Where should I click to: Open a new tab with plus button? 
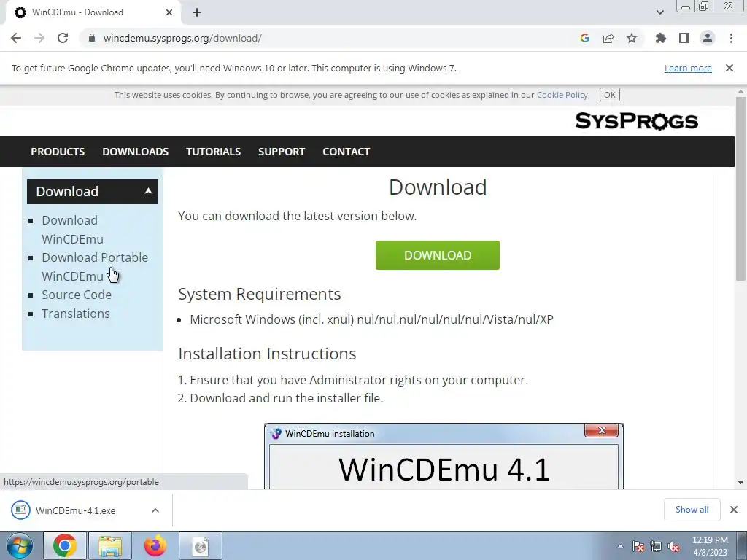[x=197, y=12]
